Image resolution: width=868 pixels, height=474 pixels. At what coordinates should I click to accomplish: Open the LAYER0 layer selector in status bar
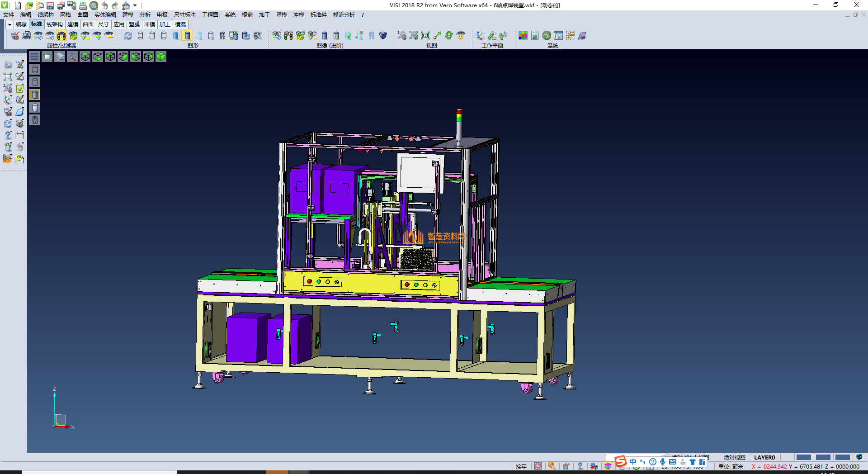coord(764,457)
